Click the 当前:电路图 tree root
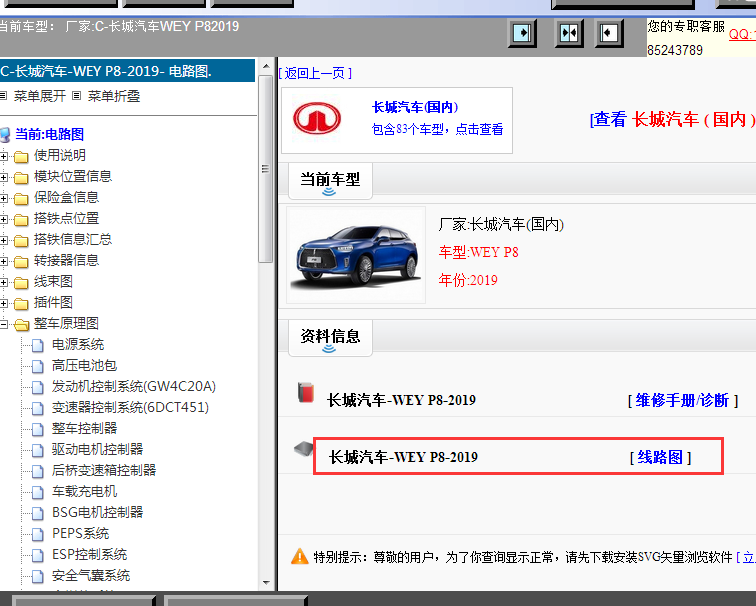The image size is (756, 606). [49, 135]
